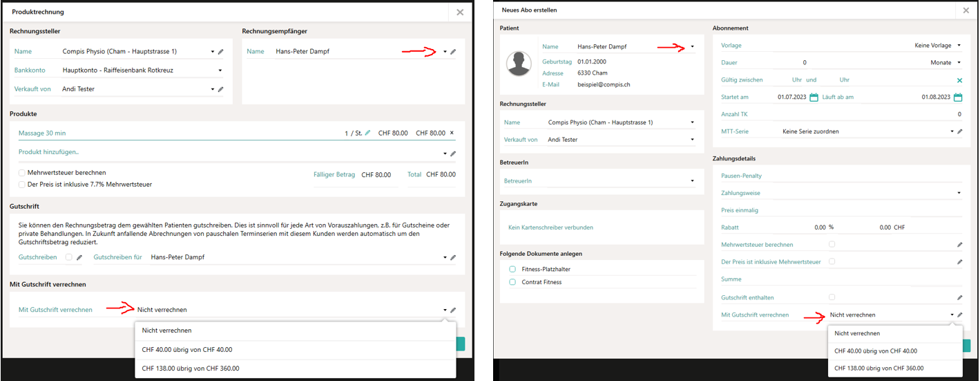Open calendar picker for Startet am date
This screenshot has height=381, width=980.
coord(814,97)
